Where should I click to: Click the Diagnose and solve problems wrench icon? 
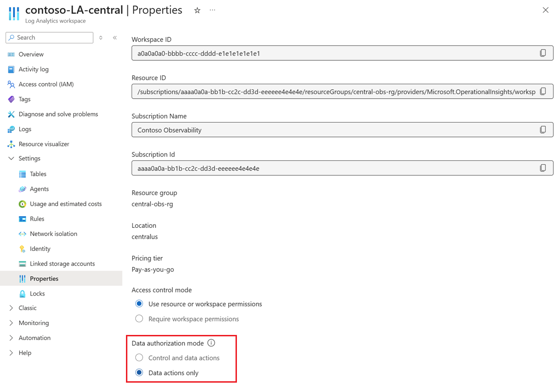(11, 114)
